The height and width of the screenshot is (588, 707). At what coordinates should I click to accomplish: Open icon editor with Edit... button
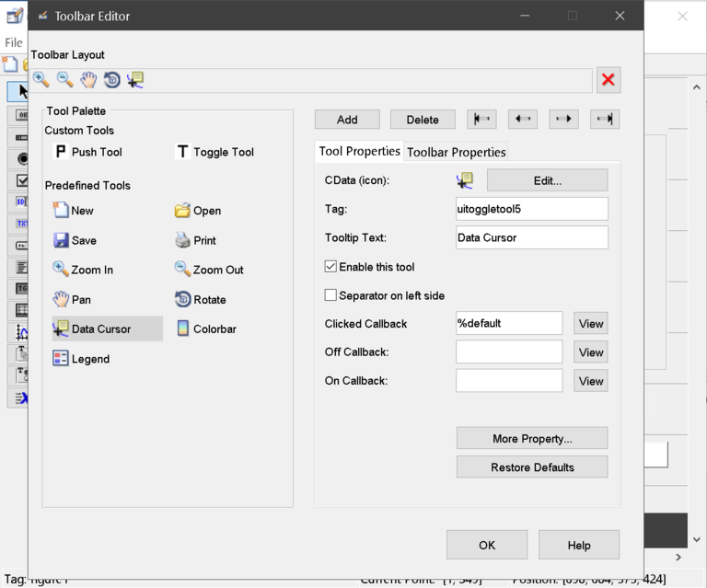(548, 180)
